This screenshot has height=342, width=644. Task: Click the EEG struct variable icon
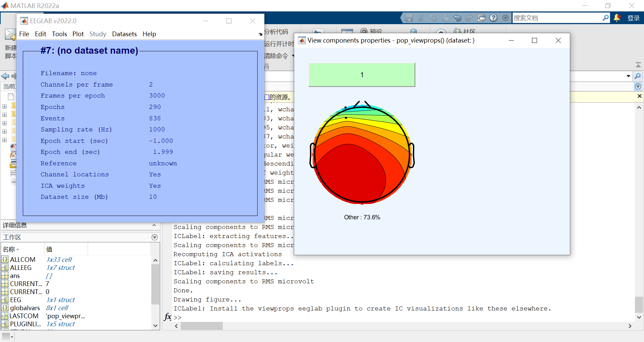5,300
